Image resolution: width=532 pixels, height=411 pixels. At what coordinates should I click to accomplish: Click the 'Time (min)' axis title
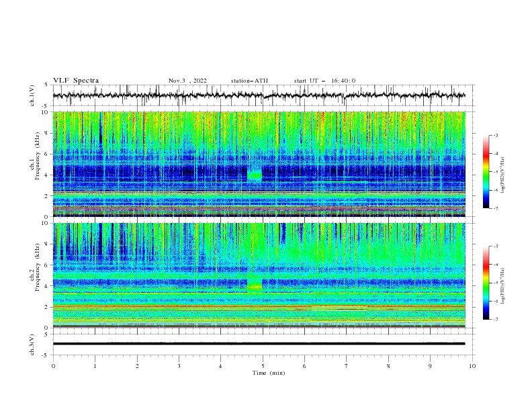coord(269,373)
